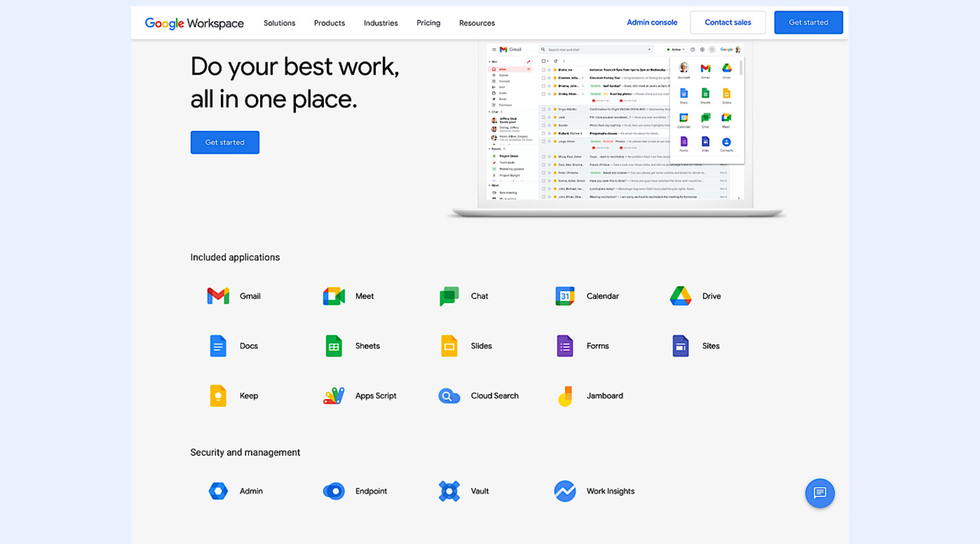Open the Products menu
This screenshot has width=980, height=544.
329,23
